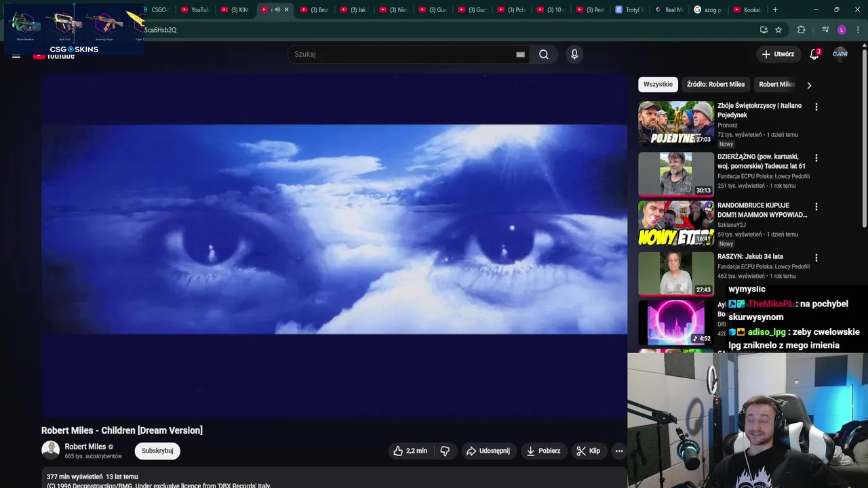Switch to the Real M tab
The width and height of the screenshot is (868, 488).
click(x=669, y=9)
